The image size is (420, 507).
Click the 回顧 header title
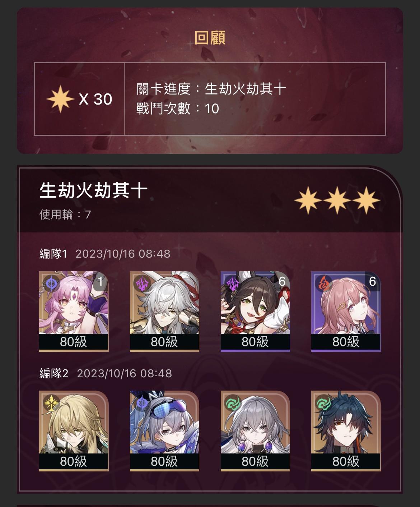[210, 38]
